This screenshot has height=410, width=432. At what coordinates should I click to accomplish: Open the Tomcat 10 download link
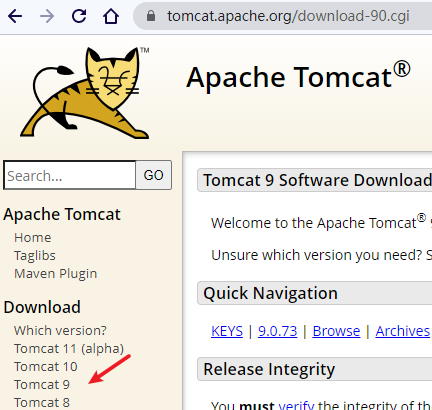[x=46, y=367]
